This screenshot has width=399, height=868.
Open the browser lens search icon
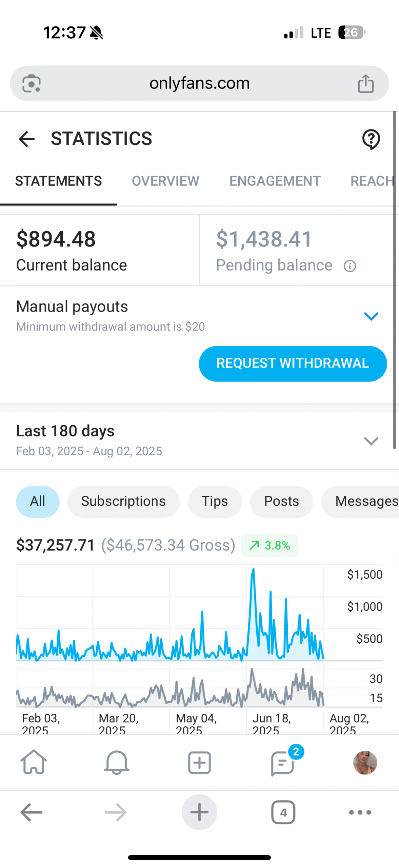click(32, 83)
